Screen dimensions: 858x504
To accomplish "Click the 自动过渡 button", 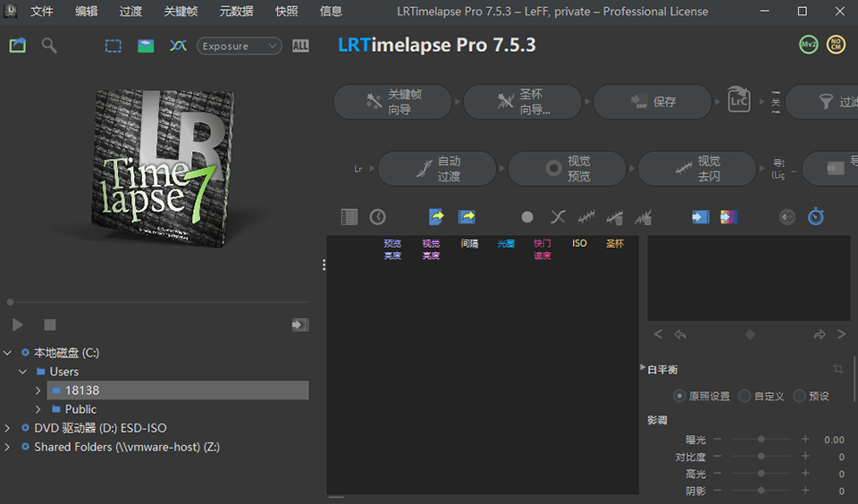I will point(437,169).
